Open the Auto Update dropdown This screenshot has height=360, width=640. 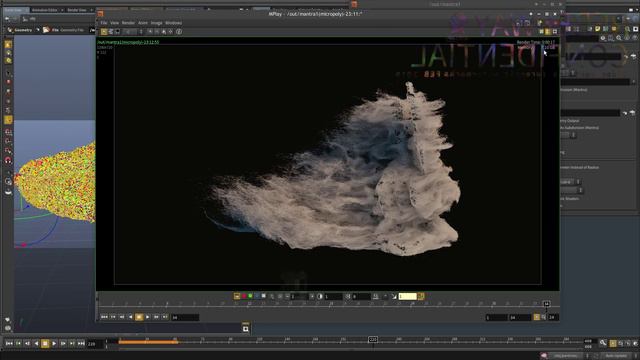[x=617, y=356]
